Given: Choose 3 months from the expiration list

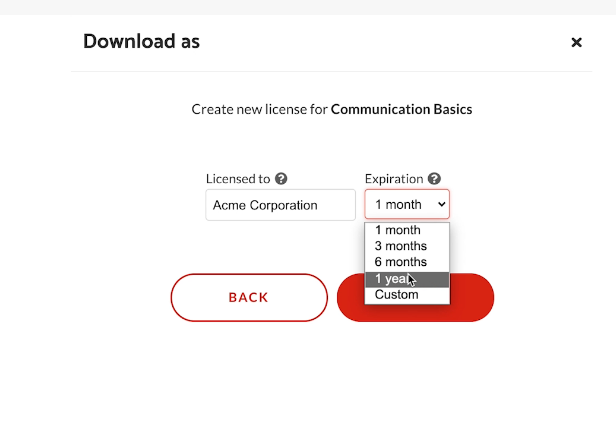Looking at the screenshot, I should [x=401, y=246].
